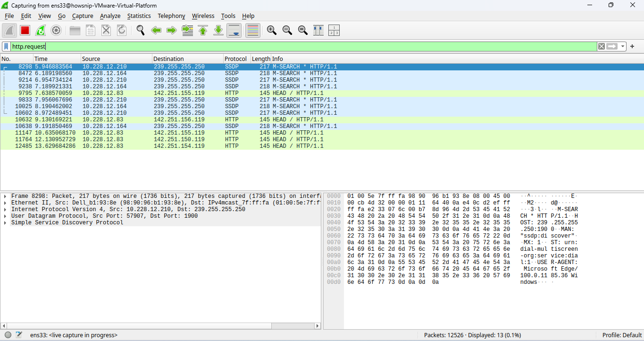The width and height of the screenshot is (644, 341).
Task: Go back in packet history
Action: pyautogui.click(x=156, y=30)
